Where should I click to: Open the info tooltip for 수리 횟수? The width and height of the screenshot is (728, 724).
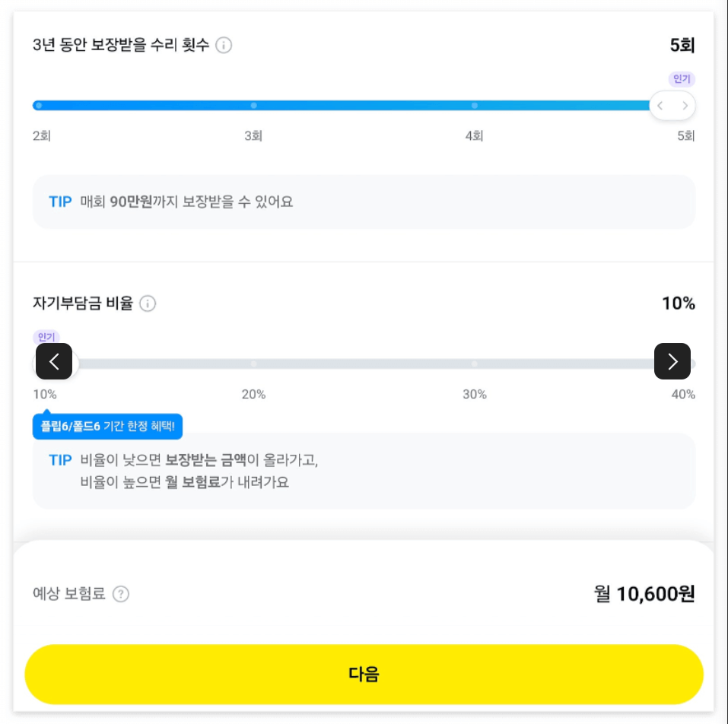224,45
